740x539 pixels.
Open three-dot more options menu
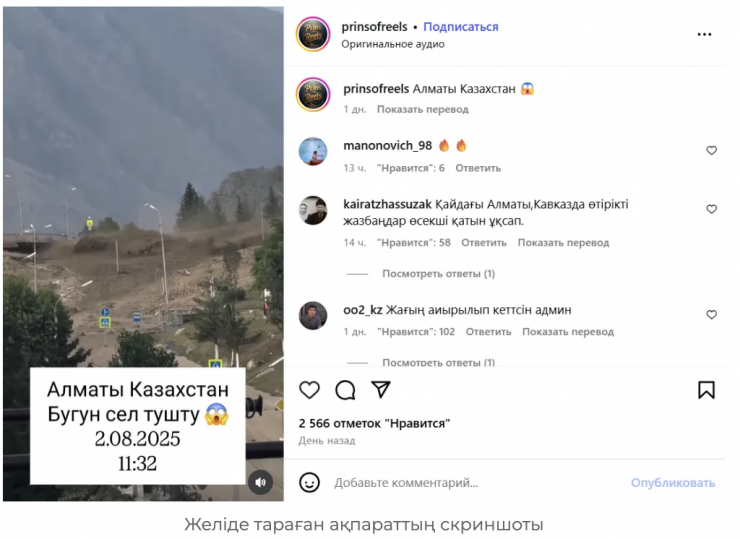tap(704, 34)
